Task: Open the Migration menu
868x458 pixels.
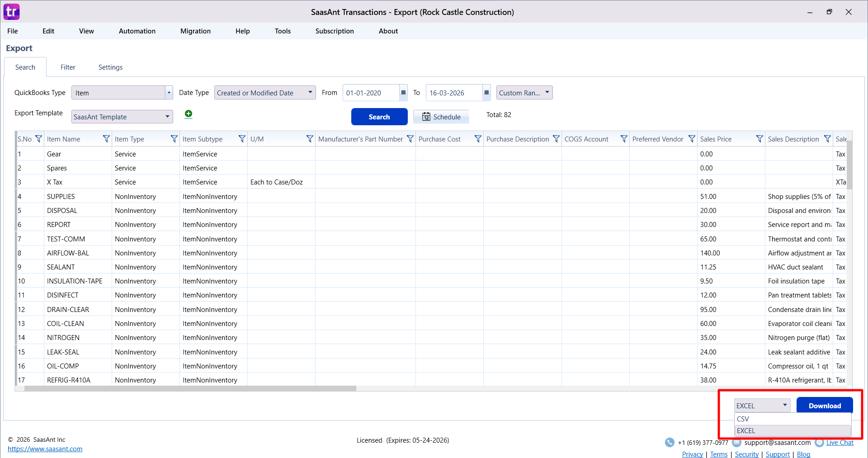Action: [x=195, y=31]
